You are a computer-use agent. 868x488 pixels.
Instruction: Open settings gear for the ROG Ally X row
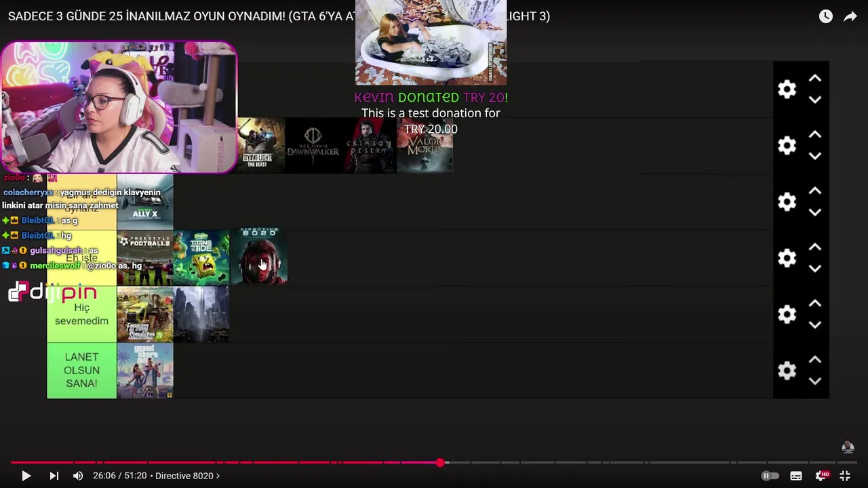[787, 202]
